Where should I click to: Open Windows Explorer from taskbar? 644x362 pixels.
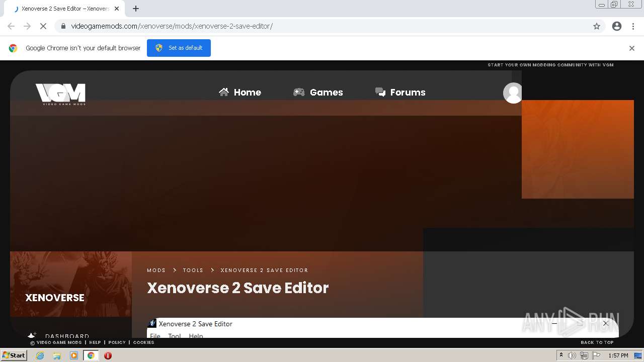(57, 355)
